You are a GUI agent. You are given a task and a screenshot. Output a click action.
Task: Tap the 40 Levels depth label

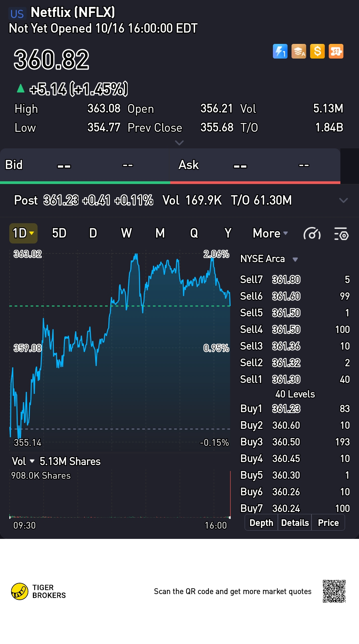[295, 394]
